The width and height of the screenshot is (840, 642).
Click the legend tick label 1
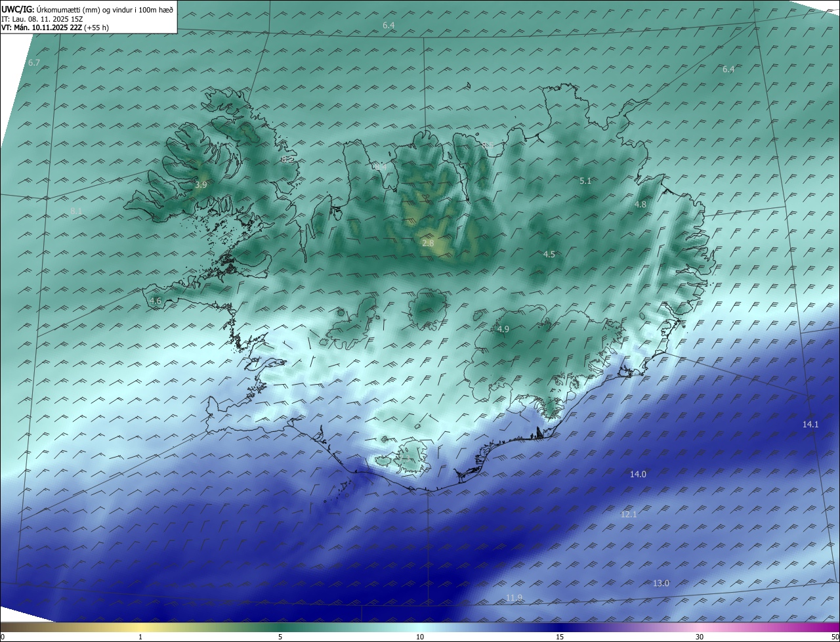140,637
